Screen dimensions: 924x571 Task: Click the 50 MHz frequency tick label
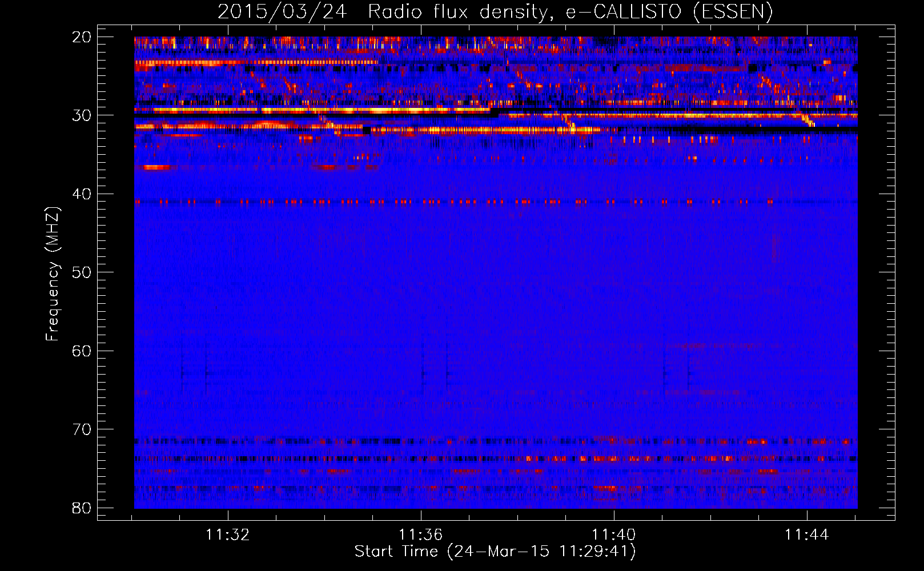tap(82, 272)
